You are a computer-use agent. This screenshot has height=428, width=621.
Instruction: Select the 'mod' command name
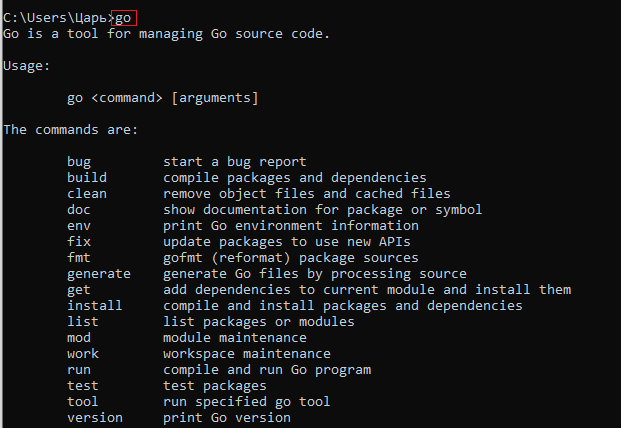tap(79, 337)
